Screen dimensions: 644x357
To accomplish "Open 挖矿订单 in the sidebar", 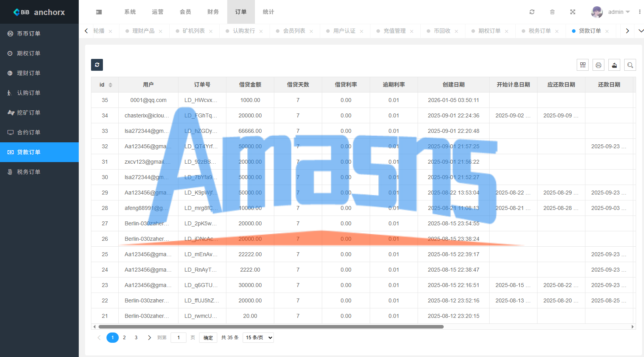I will (39, 113).
